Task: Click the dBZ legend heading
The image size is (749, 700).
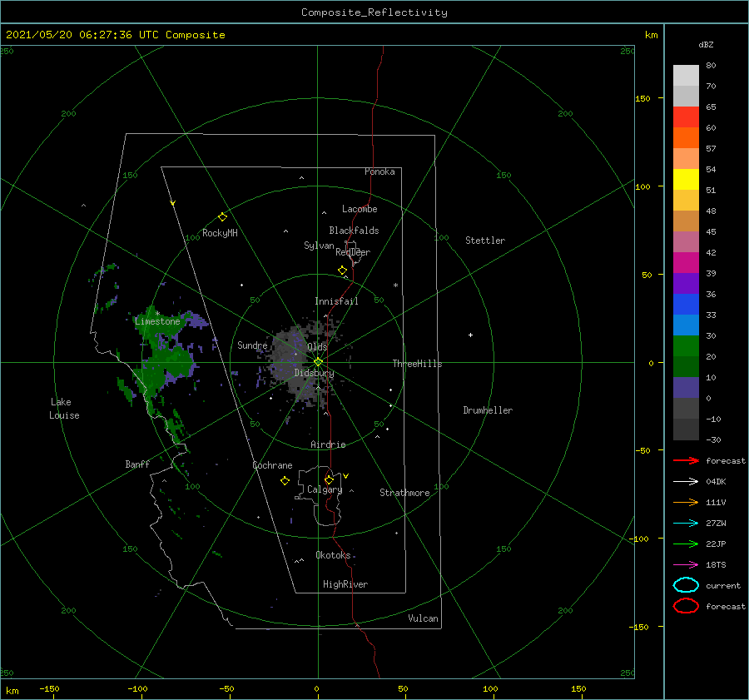Action: pos(706,45)
